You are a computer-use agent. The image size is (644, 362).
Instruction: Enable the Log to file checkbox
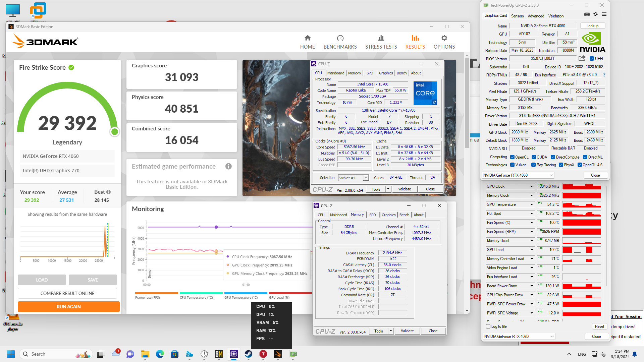pyautogui.click(x=488, y=326)
